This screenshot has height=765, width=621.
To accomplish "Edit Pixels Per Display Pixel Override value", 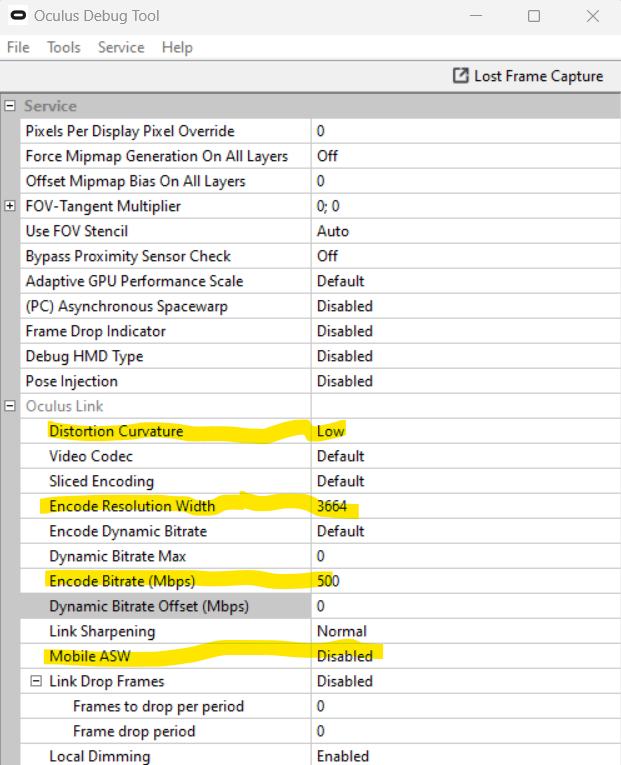I will coord(466,131).
